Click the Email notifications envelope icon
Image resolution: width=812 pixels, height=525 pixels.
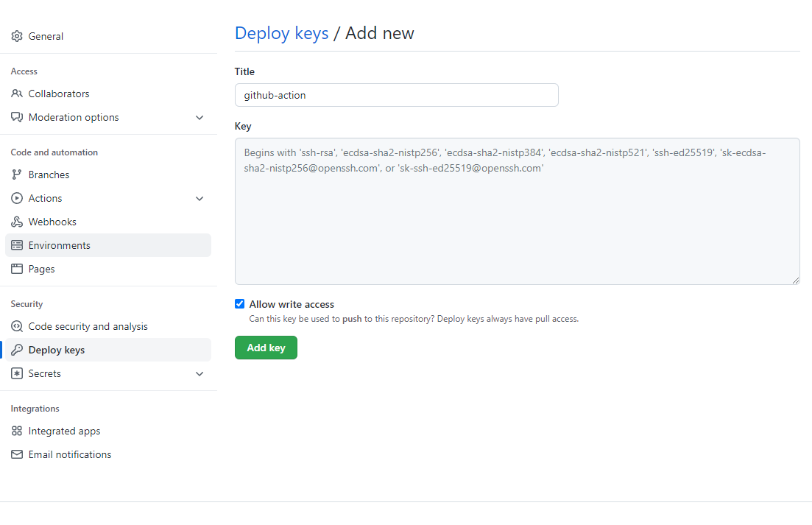coord(17,454)
